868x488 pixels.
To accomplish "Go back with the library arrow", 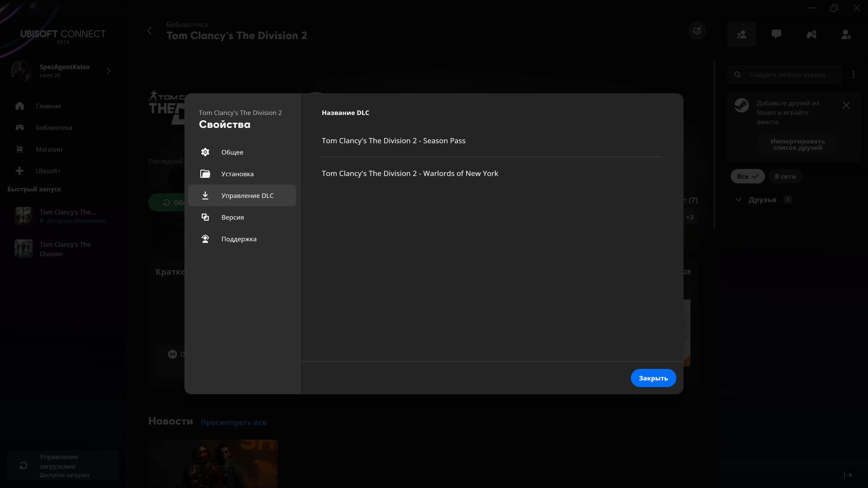I will pos(150,31).
